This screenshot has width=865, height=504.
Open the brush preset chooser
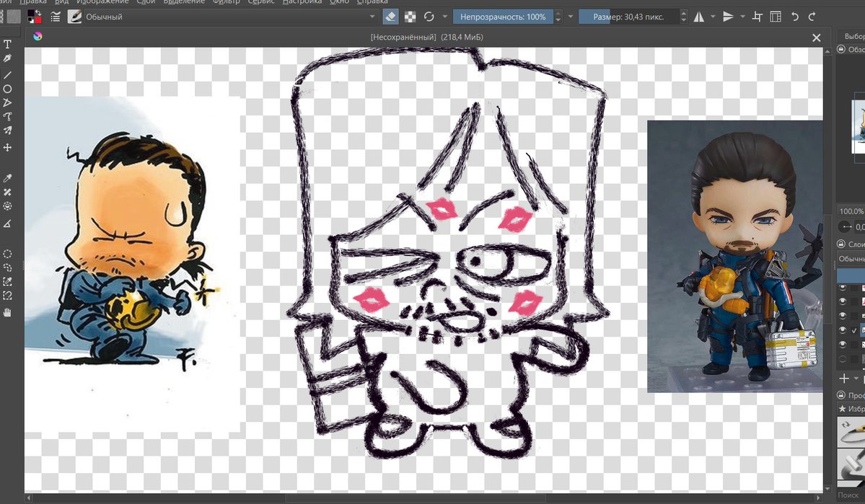click(x=74, y=17)
